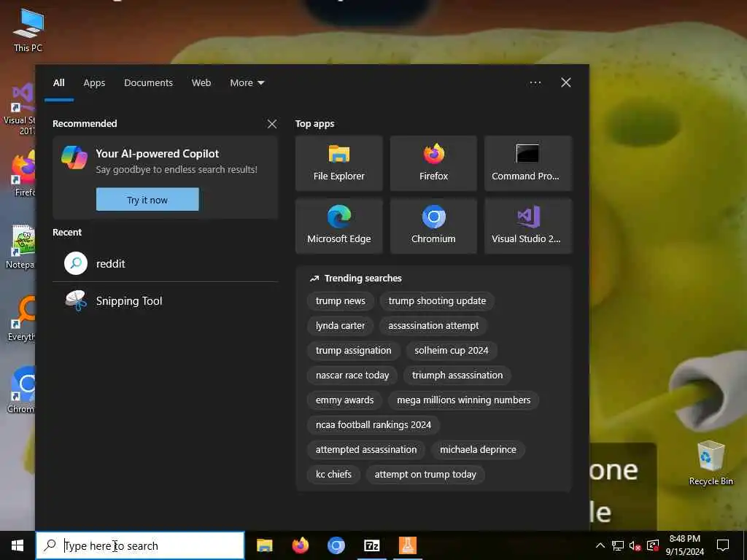Click the network icon in system tray
This screenshot has height=560, width=747.
(x=618, y=545)
